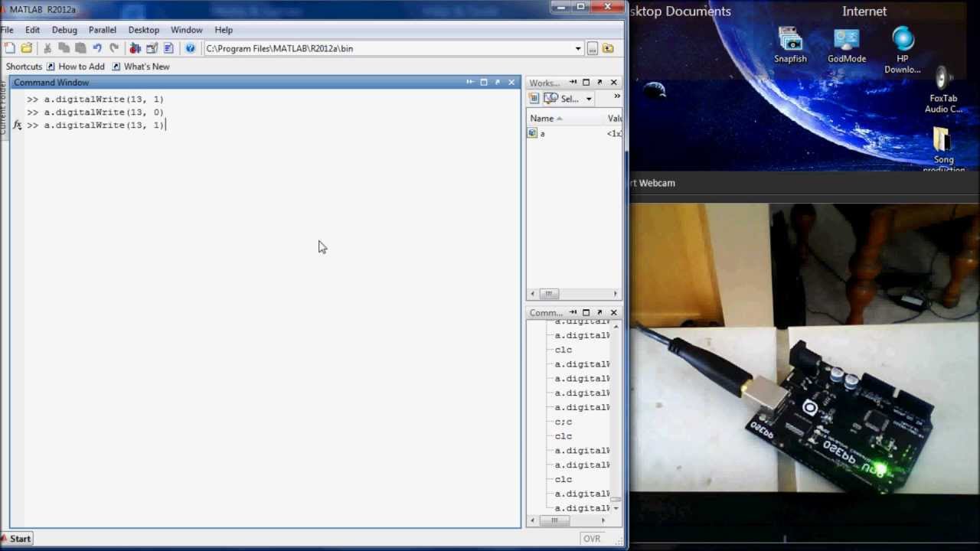
Task: Open the GUIDE toolbar icon
Action: [x=152, y=48]
